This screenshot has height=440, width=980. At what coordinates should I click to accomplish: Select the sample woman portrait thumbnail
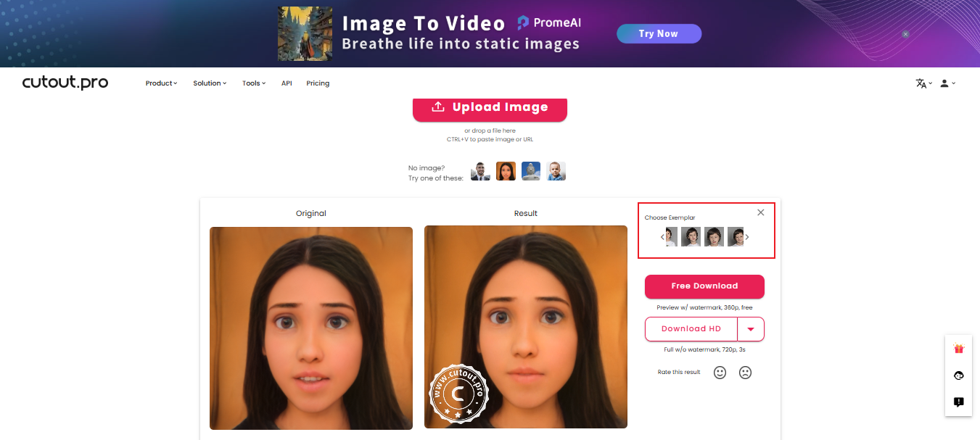pos(506,171)
